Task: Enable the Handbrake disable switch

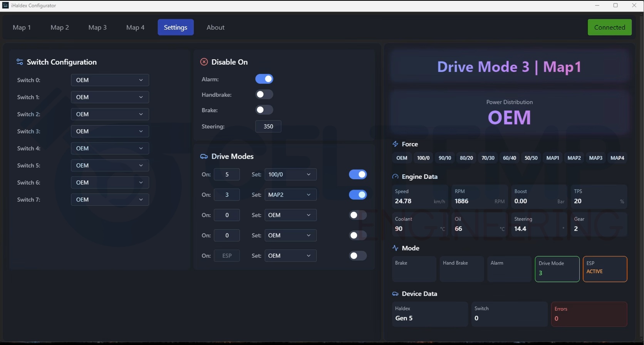Action: (264, 94)
